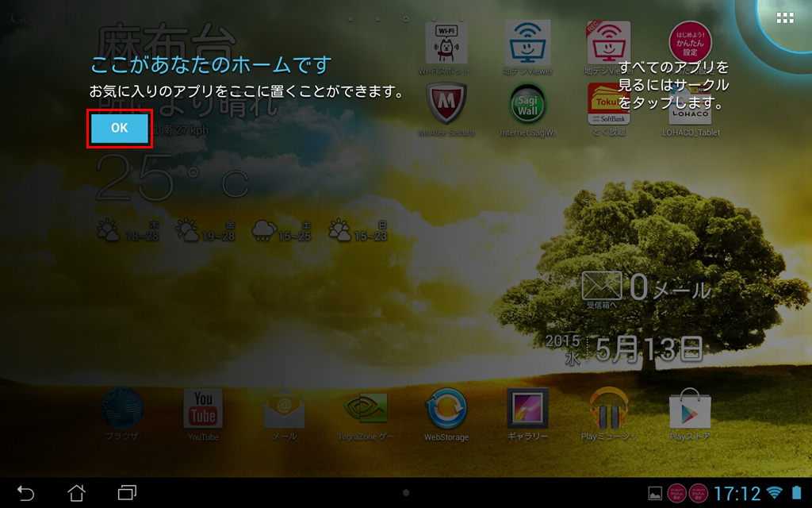The width and height of the screenshot is (812, 508).
Task: Open the Gallery app
Action: [527, 410]
